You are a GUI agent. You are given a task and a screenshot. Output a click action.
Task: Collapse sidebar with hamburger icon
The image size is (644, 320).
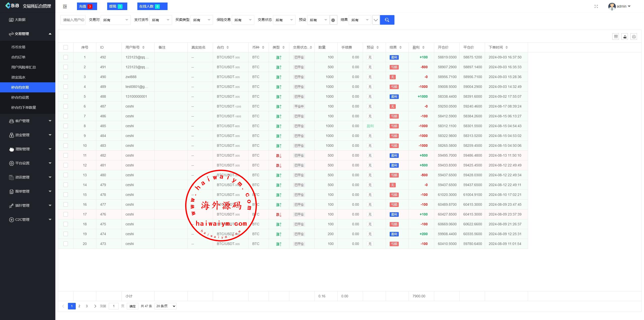point(65,7)
